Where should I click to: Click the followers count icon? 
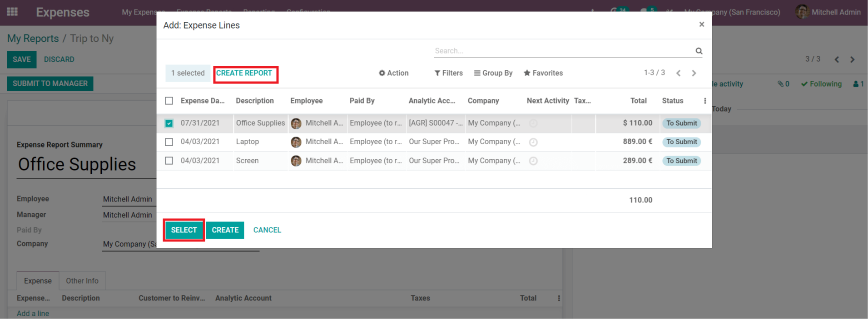tap(858, 84)
